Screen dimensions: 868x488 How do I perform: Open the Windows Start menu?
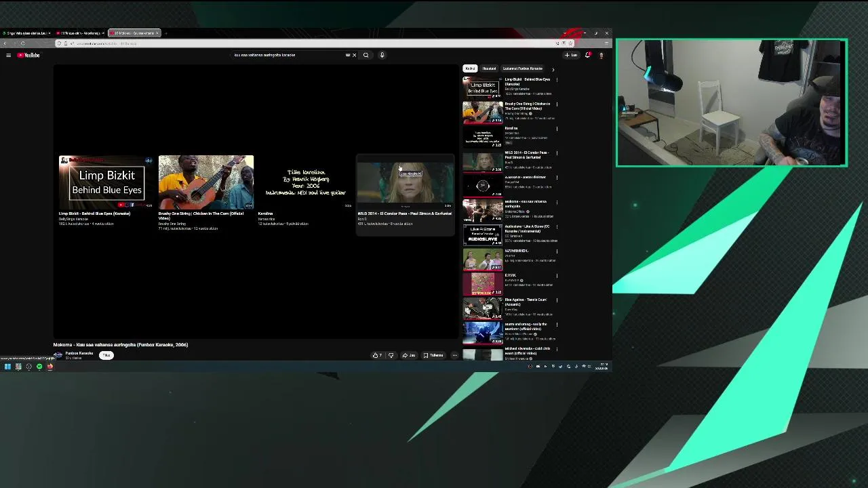(7, 367)
